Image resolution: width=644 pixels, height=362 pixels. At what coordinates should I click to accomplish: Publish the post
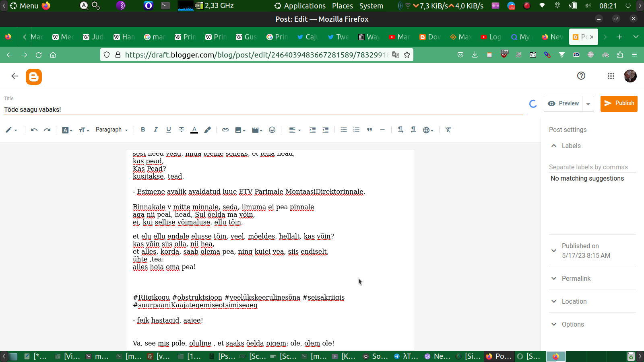(x=619, y=103)
